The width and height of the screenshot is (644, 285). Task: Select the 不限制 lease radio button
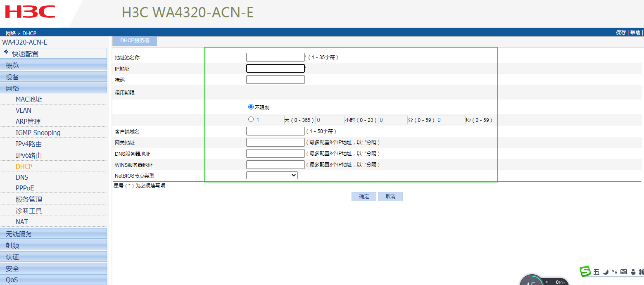coord(251,107)
